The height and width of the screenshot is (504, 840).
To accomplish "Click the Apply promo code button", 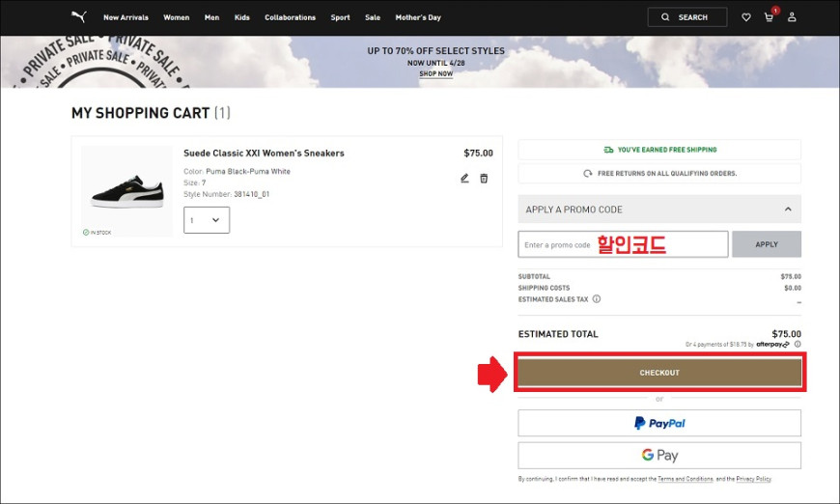I will (x=767, y=244).
